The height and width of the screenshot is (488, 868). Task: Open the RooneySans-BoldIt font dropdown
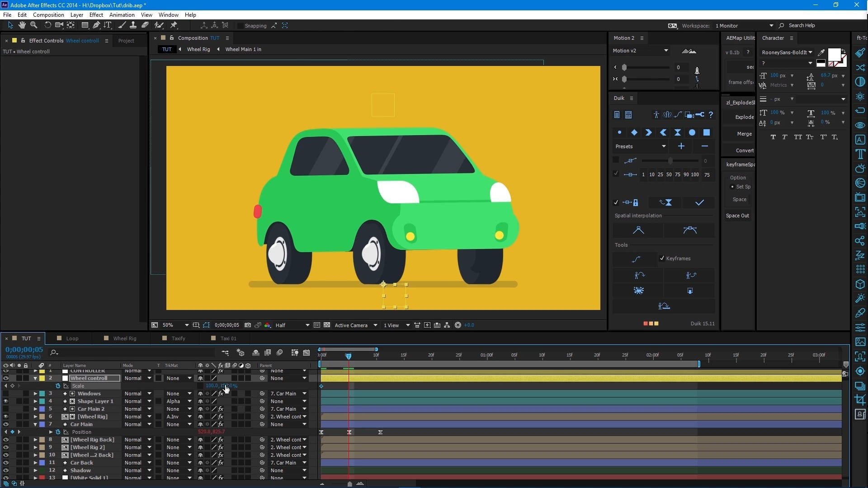point(787,52)
